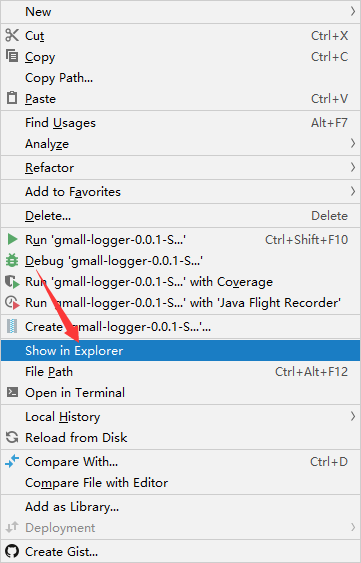Click the scissors Cut icon
The width and height of the screenshot is (361, 563).
point(12,36)
